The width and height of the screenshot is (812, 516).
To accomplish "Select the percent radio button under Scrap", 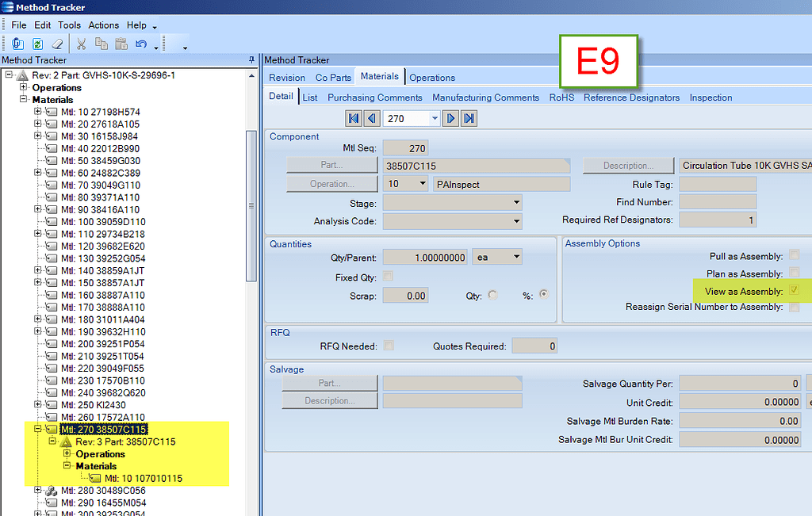I will pos(542,292).
